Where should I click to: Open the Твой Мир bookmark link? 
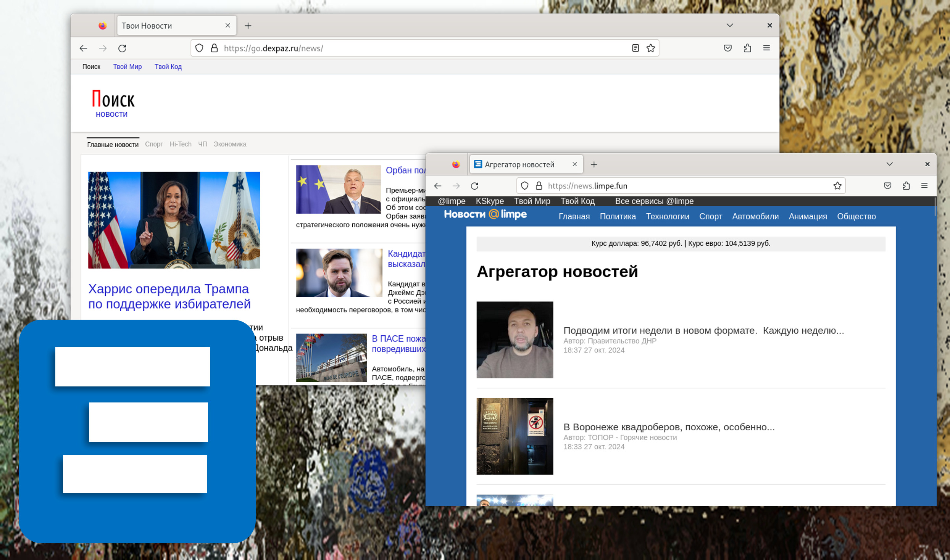[127, 67]
